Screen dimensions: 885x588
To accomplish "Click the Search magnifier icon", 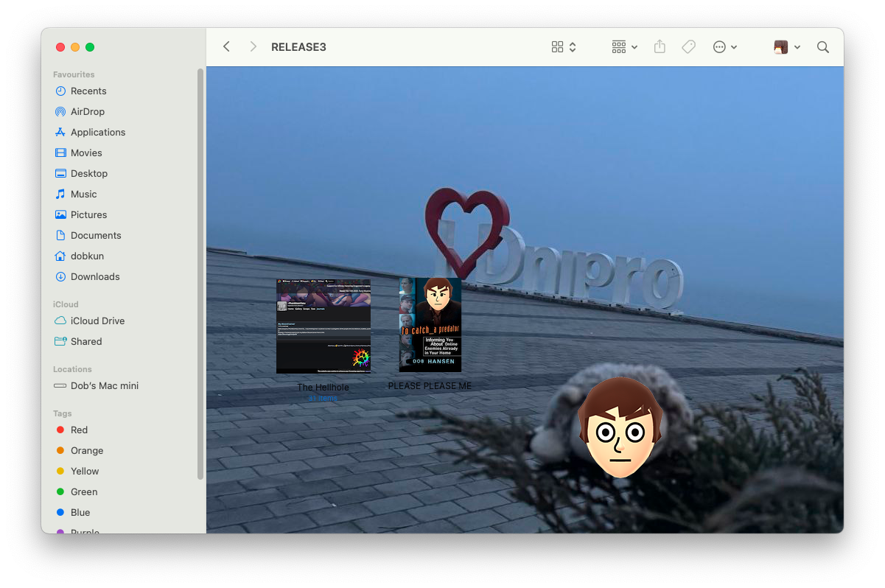I will [x=823, y=47].
